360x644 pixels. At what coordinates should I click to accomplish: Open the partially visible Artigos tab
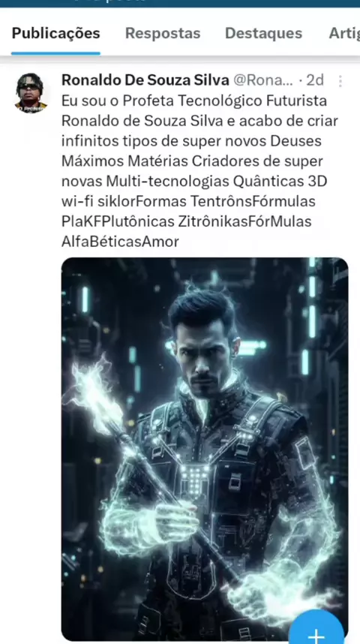344,33
